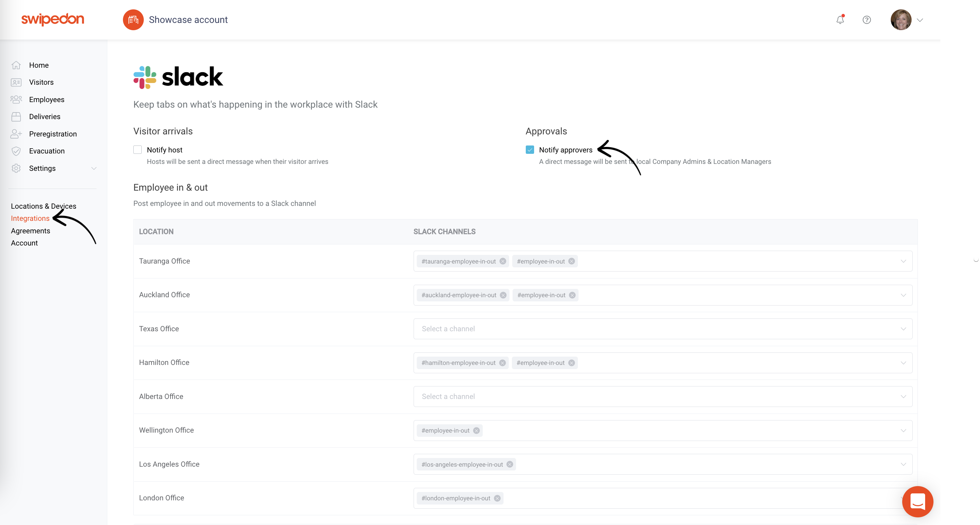The image size is (980, 525).
Task: Expand the Settings menu chevron
Action: point(93,168)
